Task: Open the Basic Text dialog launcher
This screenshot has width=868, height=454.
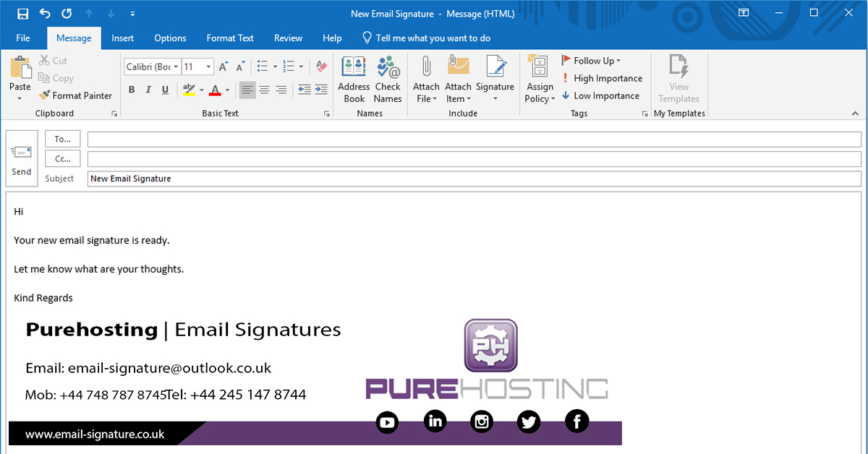Action: pos(327,113)
